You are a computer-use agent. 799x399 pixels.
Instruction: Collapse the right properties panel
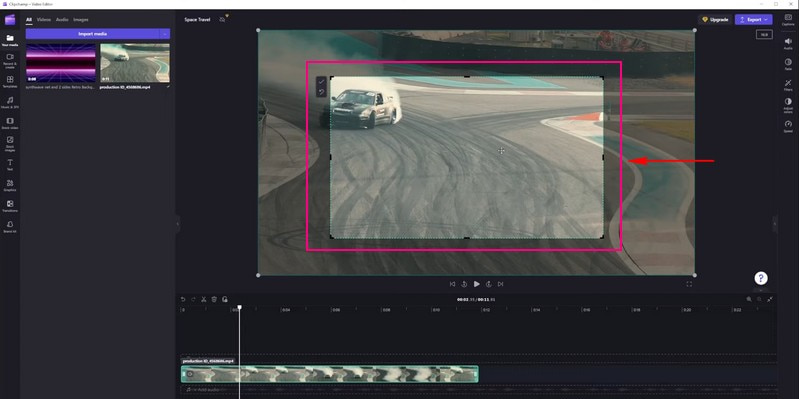[x=775, y=223]
